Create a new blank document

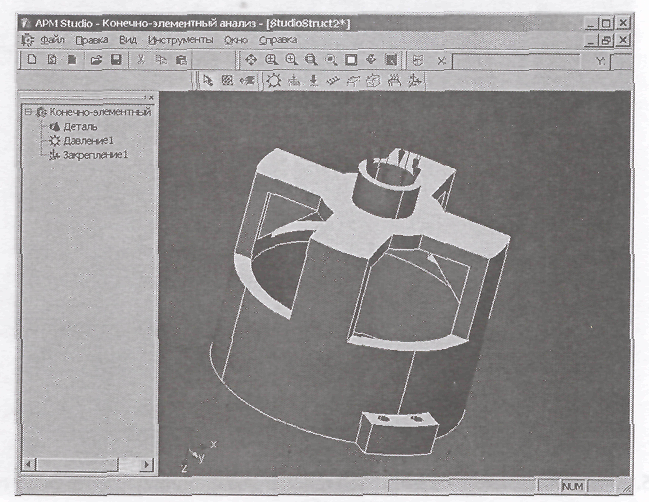pyautogui.click(x=32, y=60)
